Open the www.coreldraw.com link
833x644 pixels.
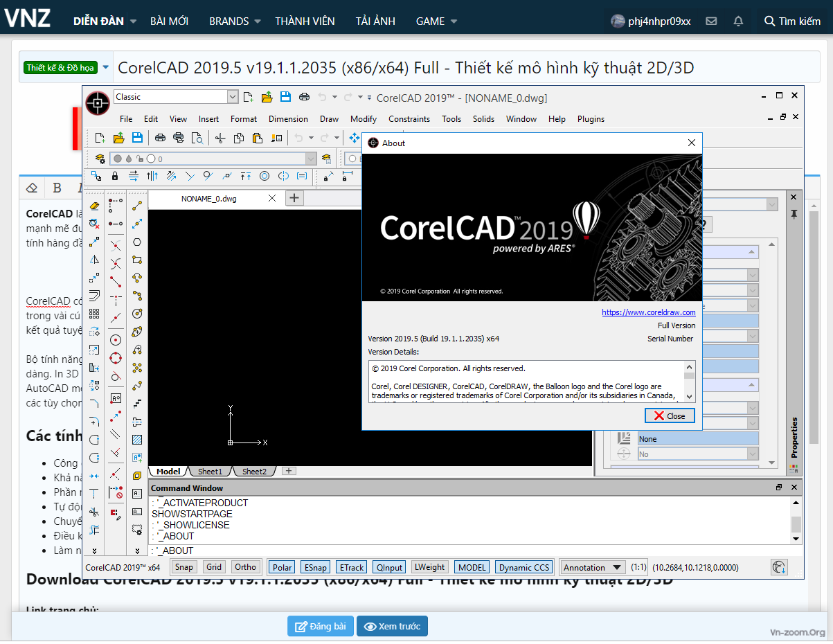(x=649, y=312)
